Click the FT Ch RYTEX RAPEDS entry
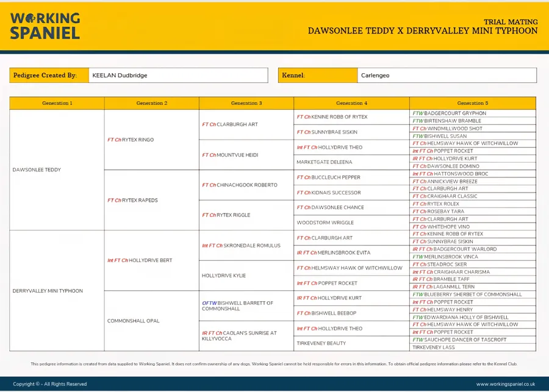 pos(132,200)
